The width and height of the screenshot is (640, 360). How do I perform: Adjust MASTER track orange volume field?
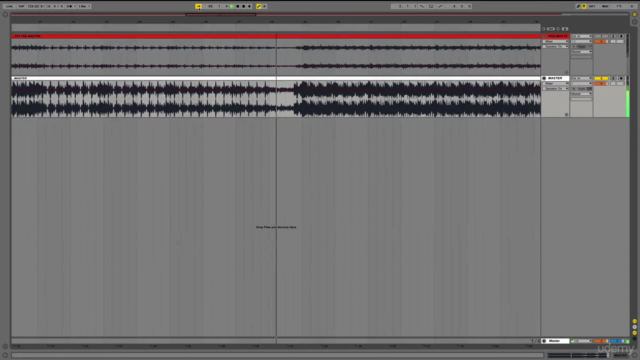tap(601, 83)
